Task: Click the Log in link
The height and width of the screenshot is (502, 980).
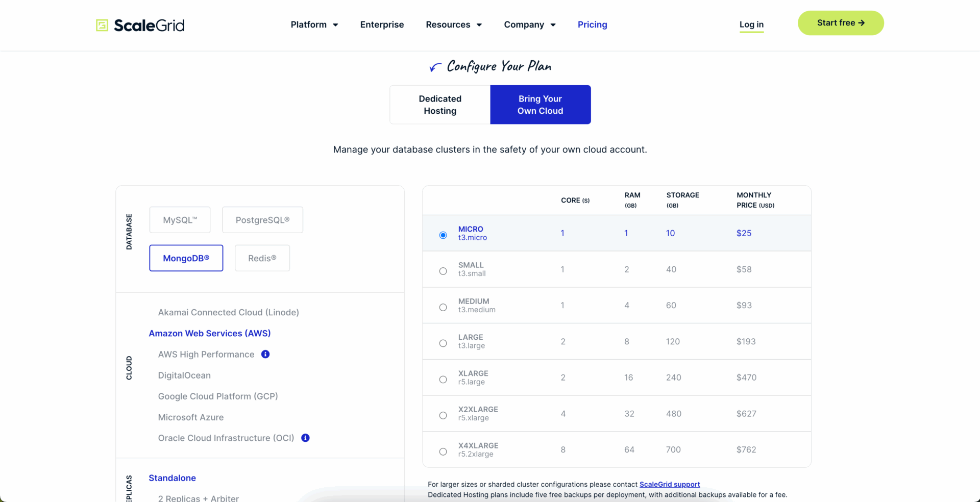Action: 751,24
